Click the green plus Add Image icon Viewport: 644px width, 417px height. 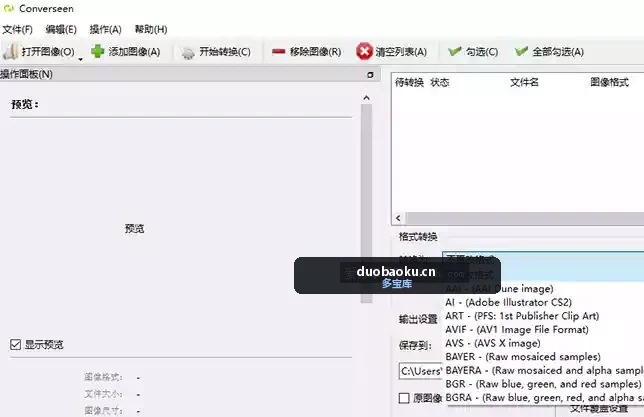[x=97, y=51]
